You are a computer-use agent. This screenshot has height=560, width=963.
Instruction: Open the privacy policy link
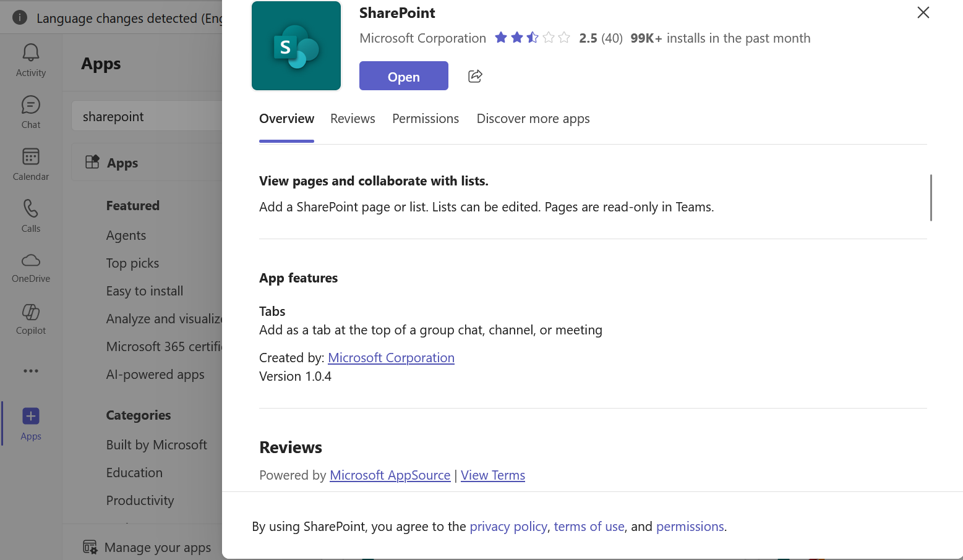508,527
